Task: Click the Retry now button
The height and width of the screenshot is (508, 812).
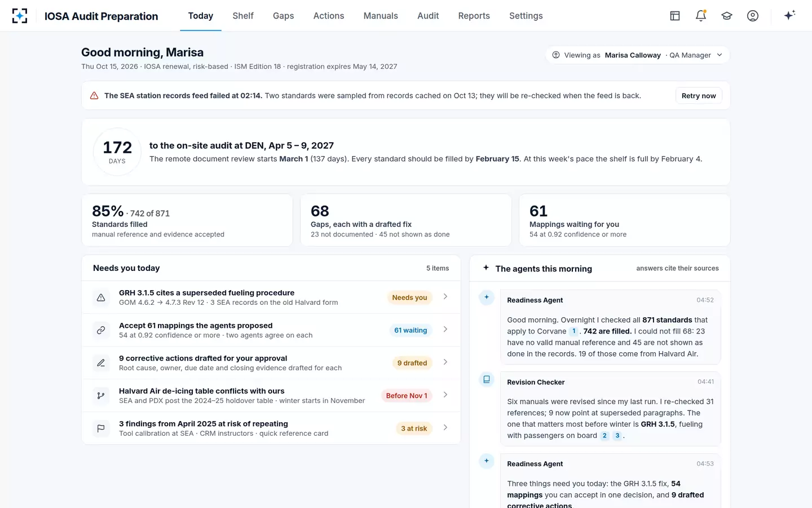Action: click(699, 96)
